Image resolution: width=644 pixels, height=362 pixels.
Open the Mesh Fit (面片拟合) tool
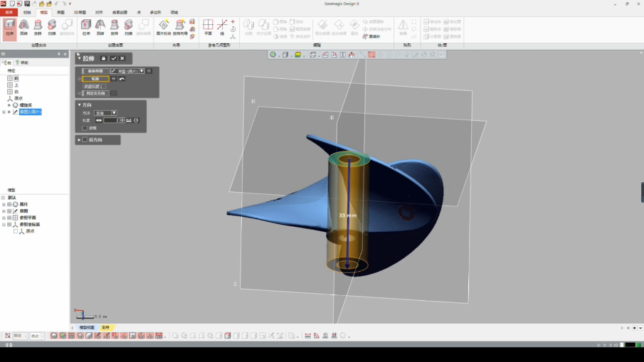[163, 27]
